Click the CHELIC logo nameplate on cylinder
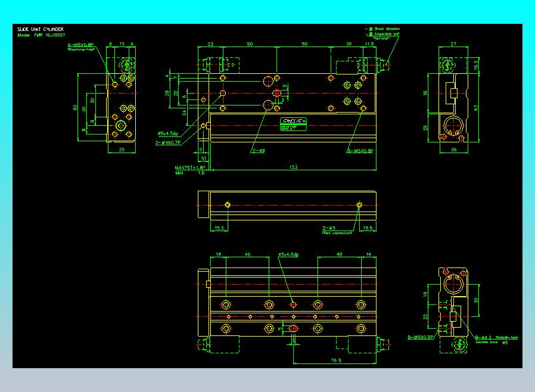Screen dimensions: 535x392 click(x=294, y=124)
